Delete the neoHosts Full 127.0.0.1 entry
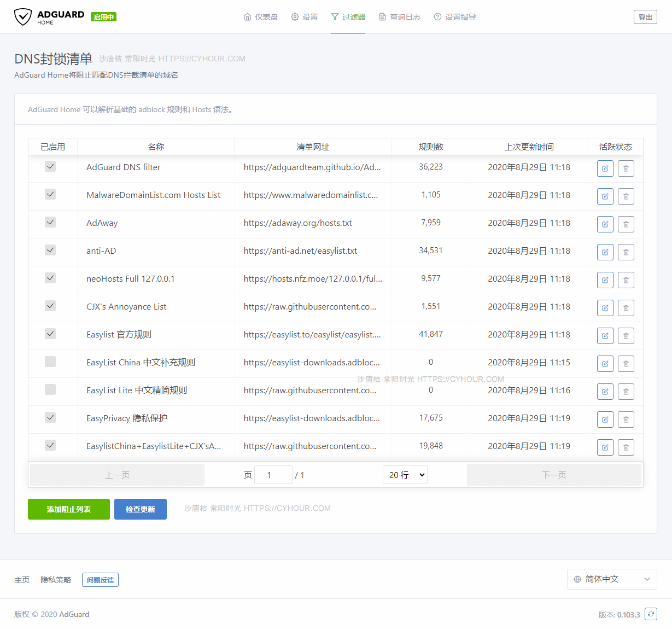 click(626, 280)
